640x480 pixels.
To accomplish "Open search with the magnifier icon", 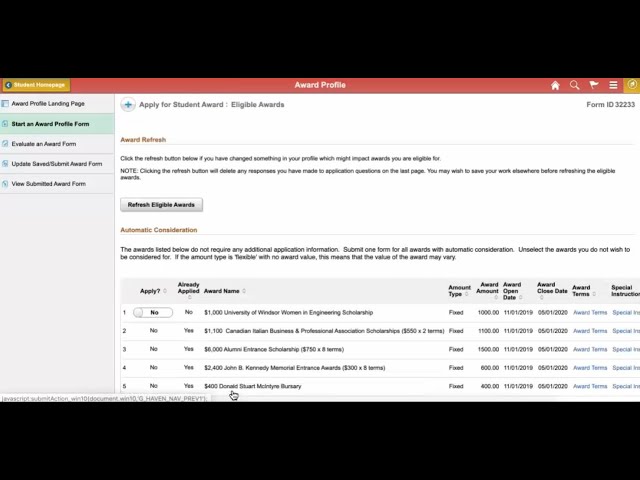I will (574, 85).
